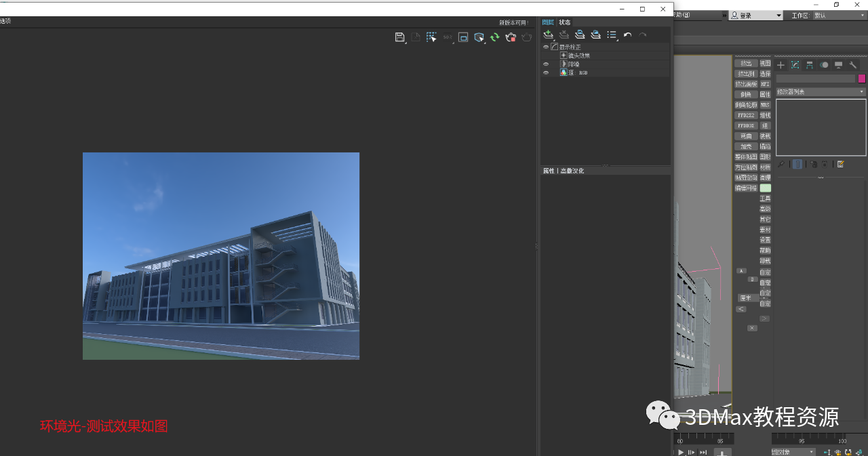Click the 倒角 button
The image size is (868, 456).
[x=746, y=95]
